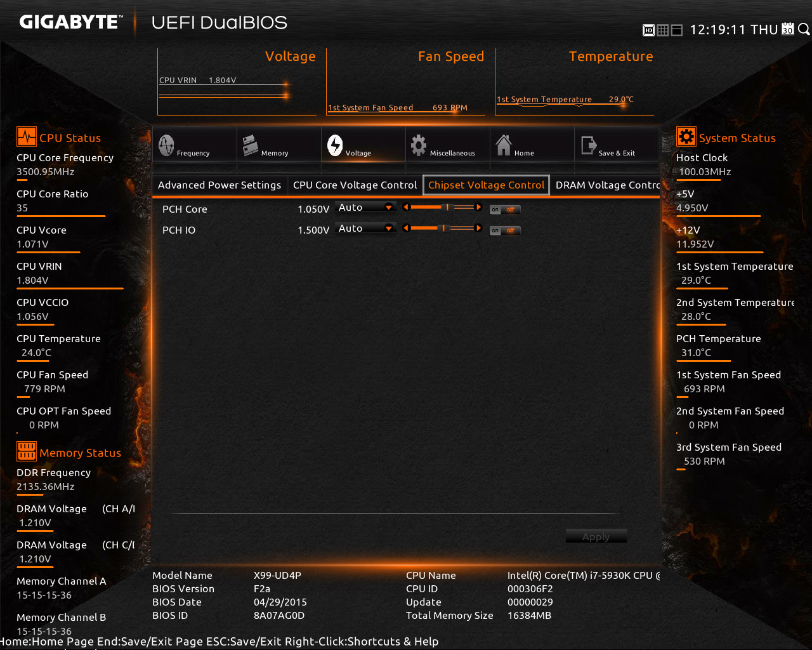The width and height of the screenshot is (812, 650).
Task: Click the BIOS ID 8A07AG0D value
Action: (279, 615)
